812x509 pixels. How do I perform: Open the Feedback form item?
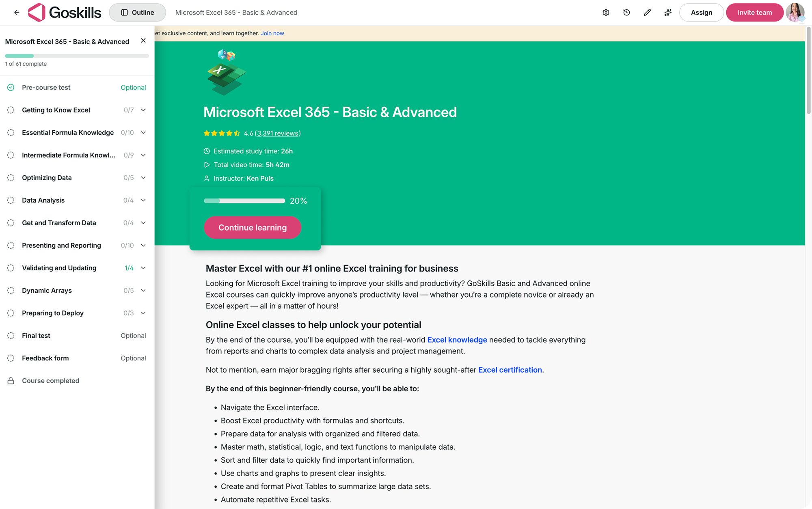click(77, 358)
